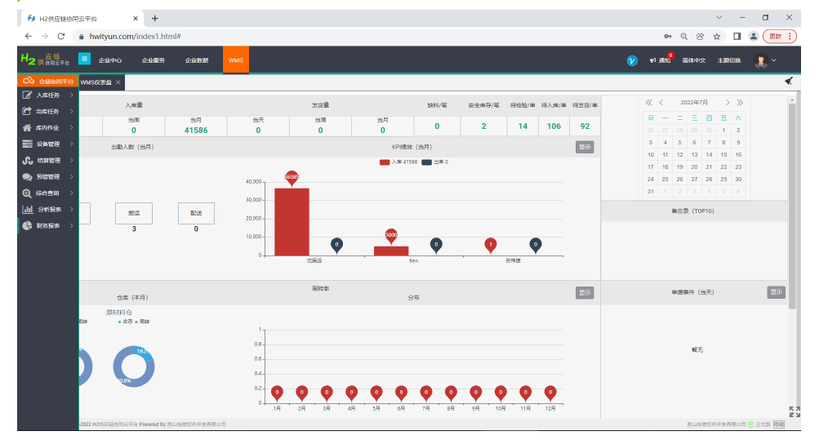Click the cloud icon beside 仓储协同平台
Screen dimensions: 828x444
coord(29,81)
